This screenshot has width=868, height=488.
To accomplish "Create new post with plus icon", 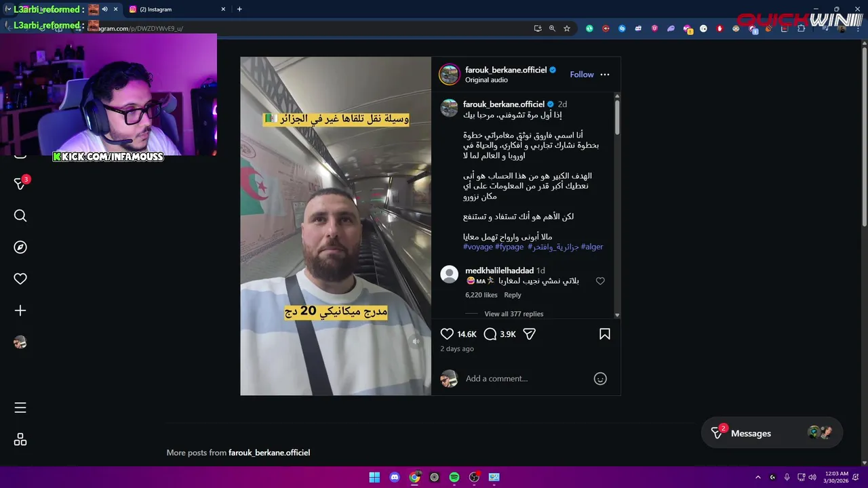I will (20, 310).
